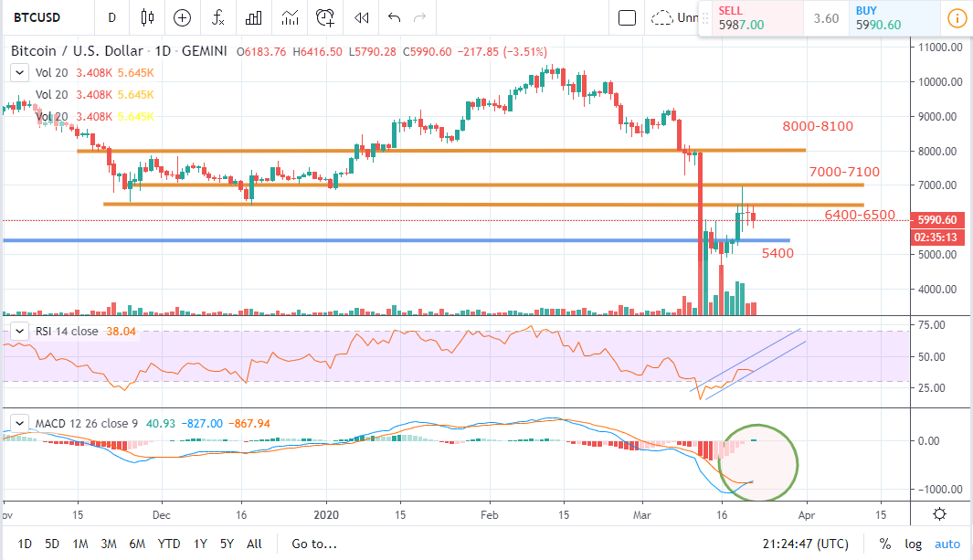
Task: Select the 1D date range
Action: coord(25,544)
